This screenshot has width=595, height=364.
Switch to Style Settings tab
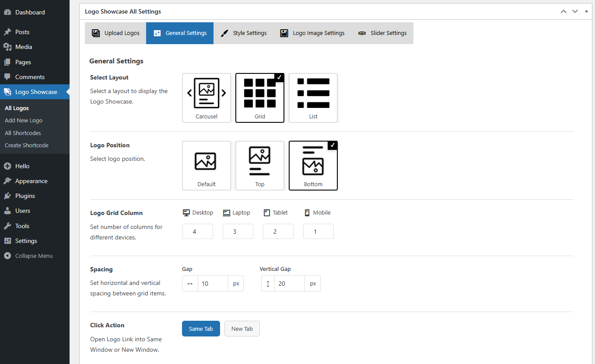tap(243, 33)
